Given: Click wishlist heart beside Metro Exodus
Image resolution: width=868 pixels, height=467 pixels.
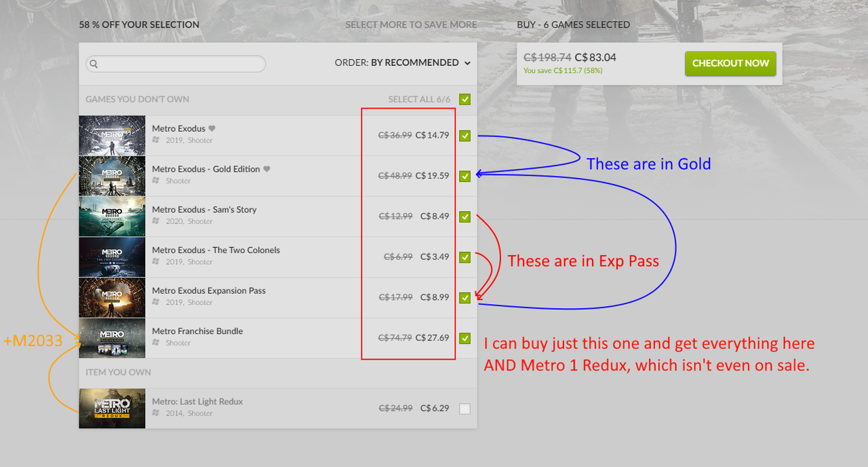Looking at the screenshot, I should [x=212, y=128].
